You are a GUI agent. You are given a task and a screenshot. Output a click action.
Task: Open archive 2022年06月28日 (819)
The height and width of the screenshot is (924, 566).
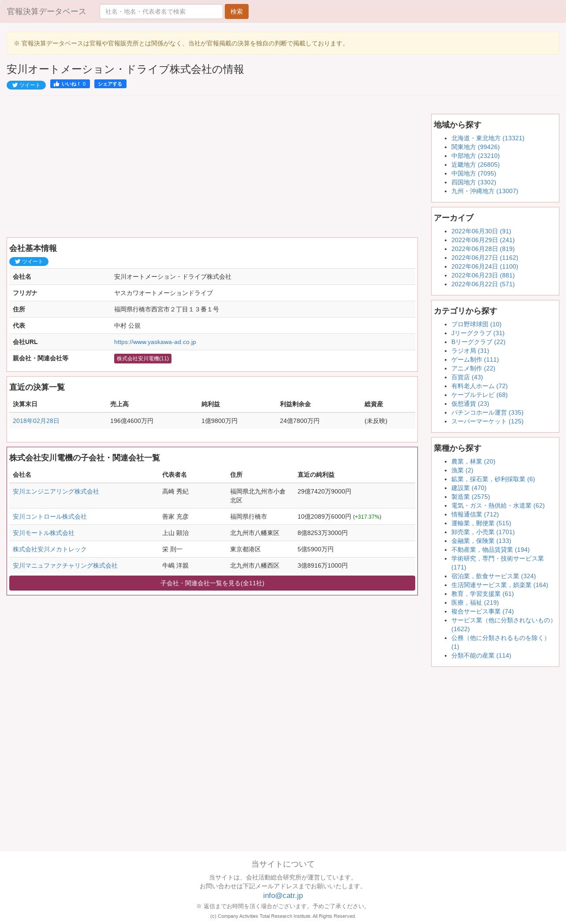(x=483, y=249)
